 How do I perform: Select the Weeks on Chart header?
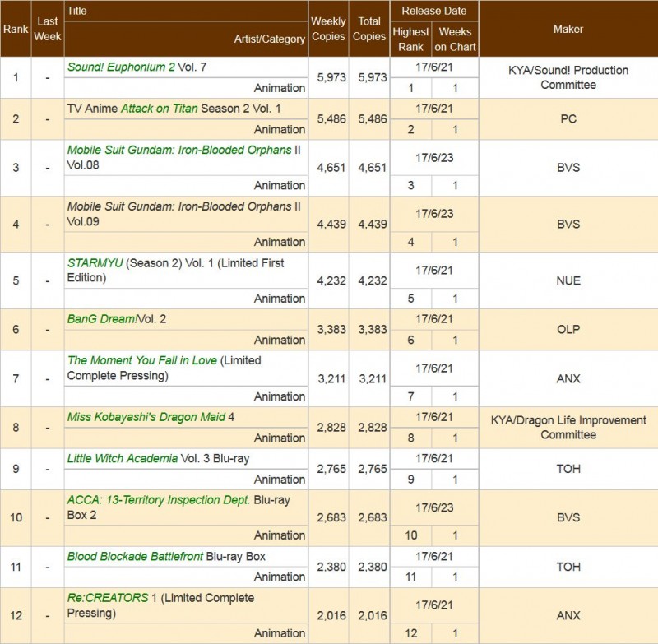(x=455, y=39)
